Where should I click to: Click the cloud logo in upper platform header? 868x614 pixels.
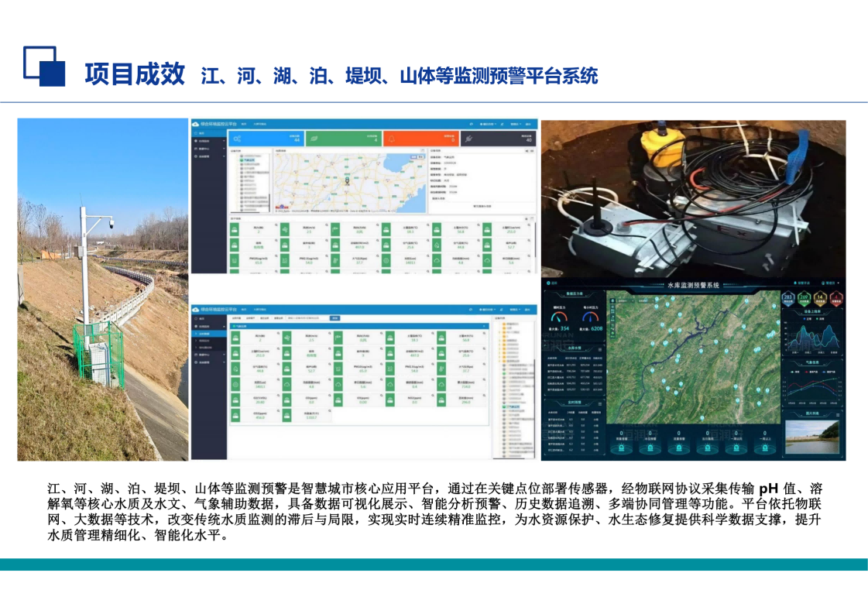coord(196,124)
